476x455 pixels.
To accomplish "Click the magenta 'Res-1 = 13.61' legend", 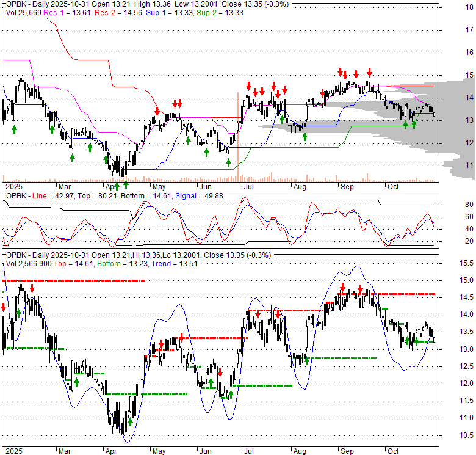I will (x=68, y=13).
